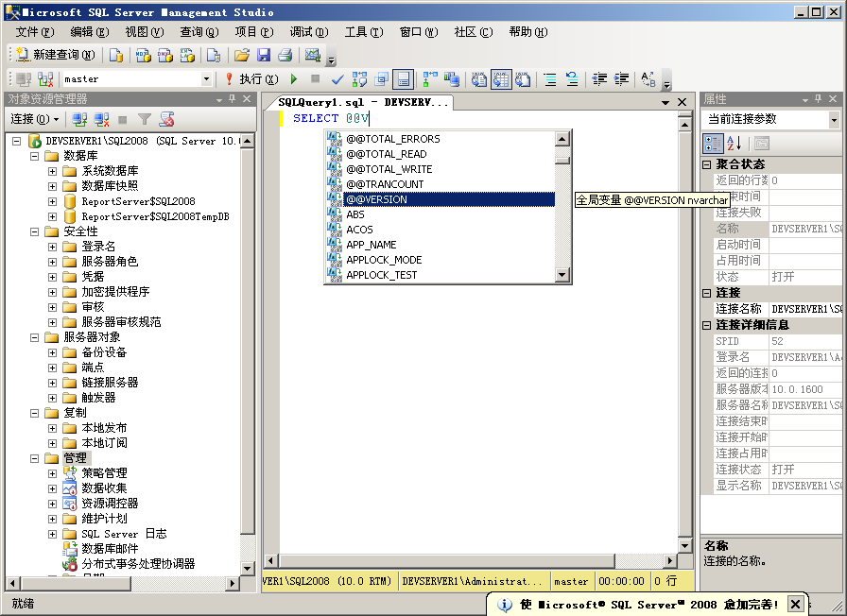Viewport: 847px width, 616px height.
Task: Open the master database dropdown
Action: click(206, 79)
